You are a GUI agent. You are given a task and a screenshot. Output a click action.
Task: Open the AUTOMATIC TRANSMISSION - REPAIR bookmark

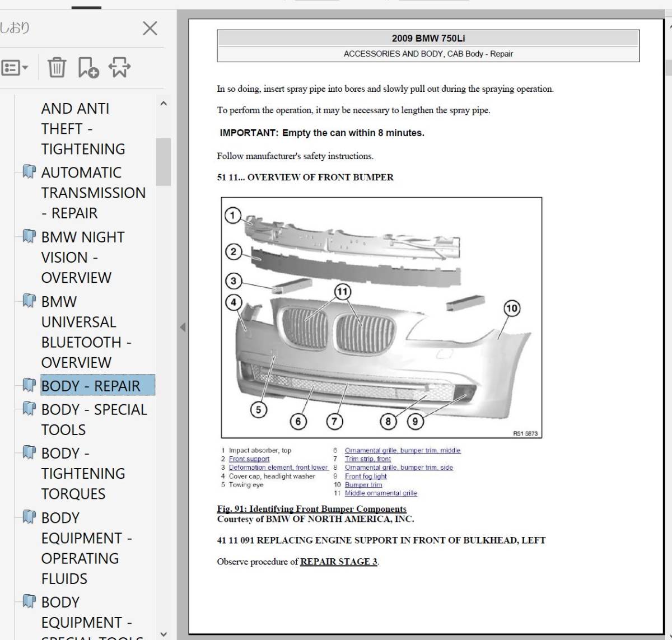[93, 193]
